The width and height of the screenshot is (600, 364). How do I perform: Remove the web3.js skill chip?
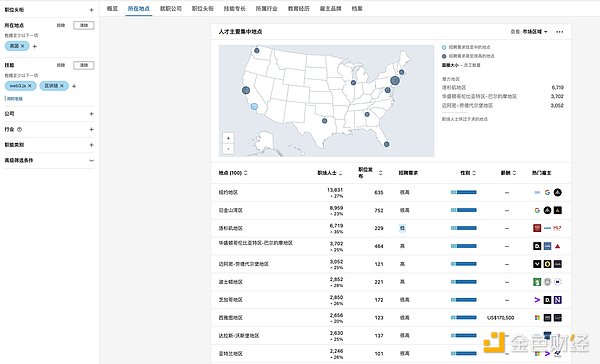(30, 86)
